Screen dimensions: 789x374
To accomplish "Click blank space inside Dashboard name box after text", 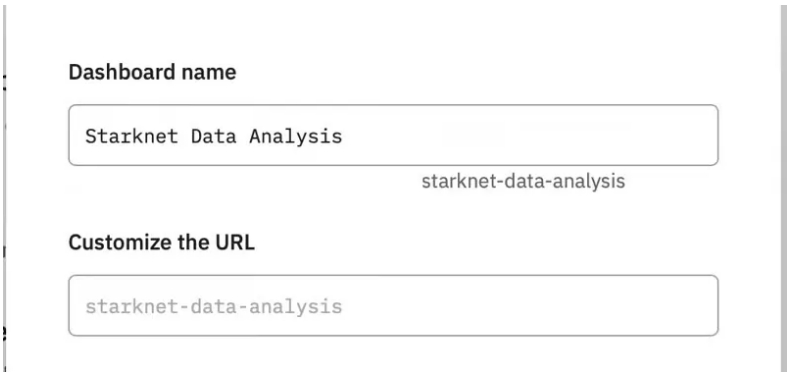I will [x=528, y=135].
